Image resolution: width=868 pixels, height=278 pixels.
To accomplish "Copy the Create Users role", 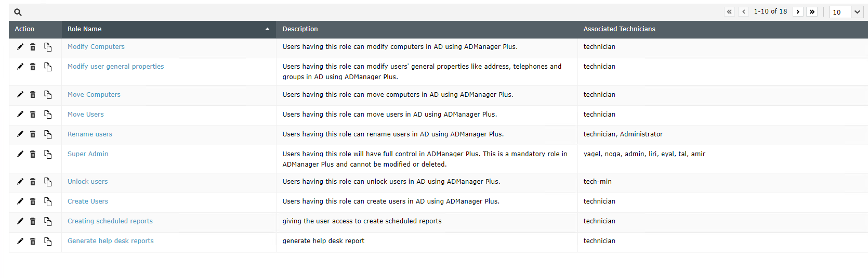I will [48, 201].
